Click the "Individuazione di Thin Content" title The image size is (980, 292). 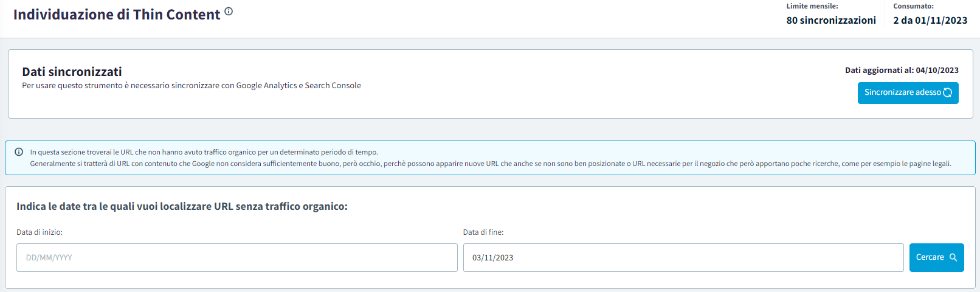tap(117, 15)
